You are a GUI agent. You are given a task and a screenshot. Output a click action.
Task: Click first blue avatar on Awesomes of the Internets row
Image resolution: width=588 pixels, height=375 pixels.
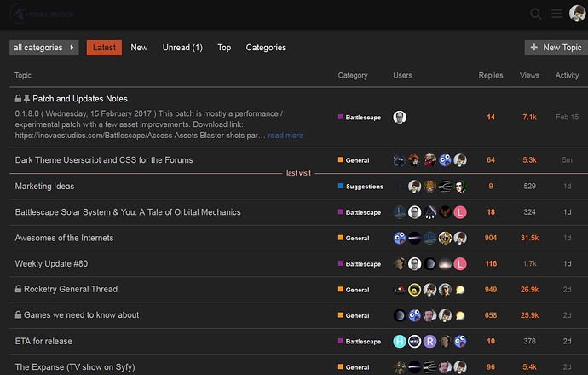pos(400,238)
